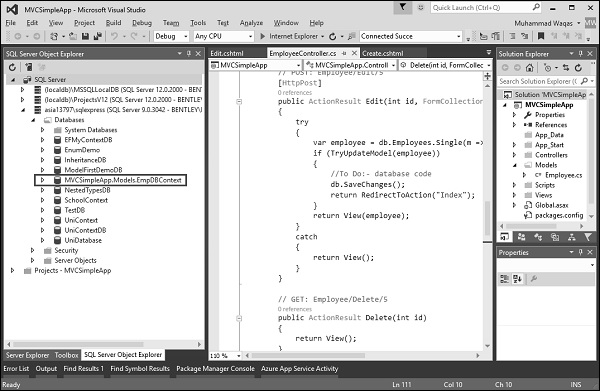The width and height of the screenshot is (600, 391).
Task: Click the Open File toolbar icon
Action: 73,36
